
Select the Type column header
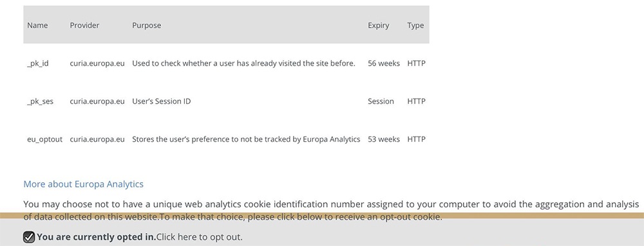click(x=415, y=26)
